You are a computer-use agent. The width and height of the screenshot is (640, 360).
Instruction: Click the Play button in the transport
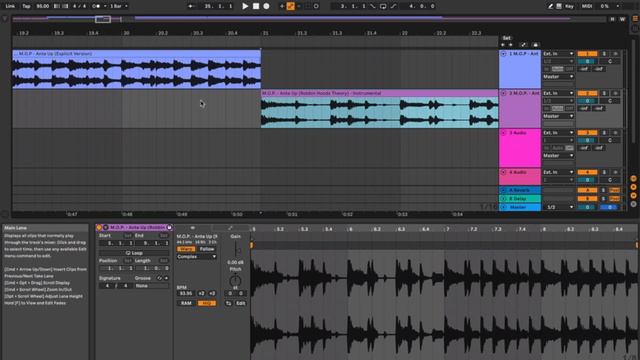[245, 6]
